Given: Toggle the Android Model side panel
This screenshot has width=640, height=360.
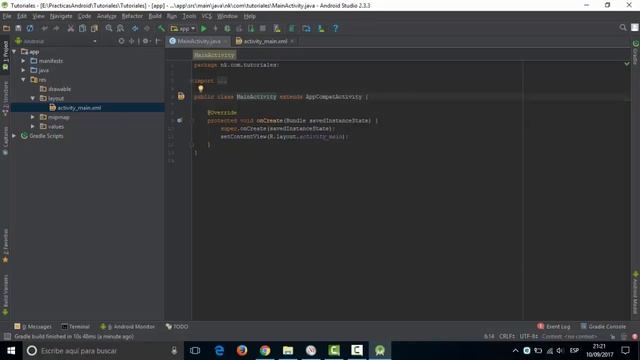Looking at the screenshot, I should pos(635,293).
